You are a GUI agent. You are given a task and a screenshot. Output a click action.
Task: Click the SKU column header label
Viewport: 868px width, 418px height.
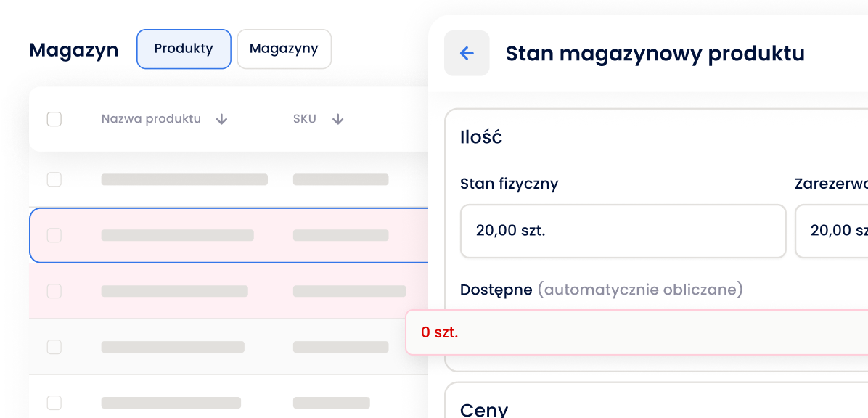[x=305, y=119]
